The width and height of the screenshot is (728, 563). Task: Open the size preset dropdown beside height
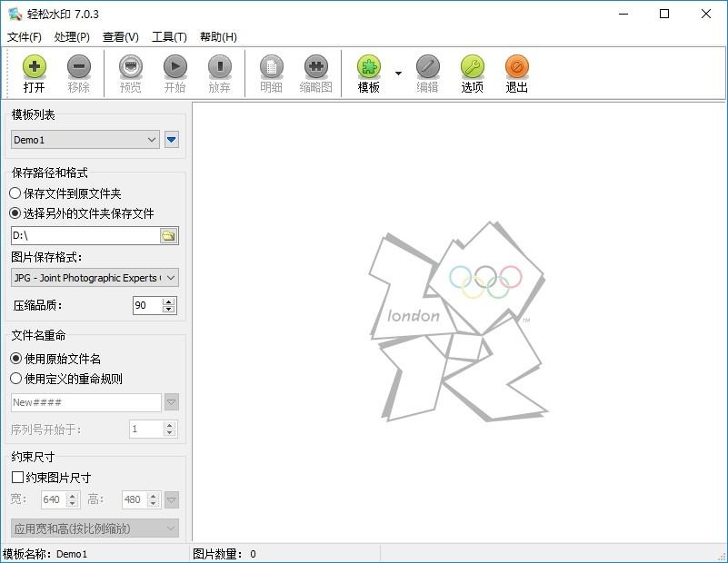tap(172, 500)
